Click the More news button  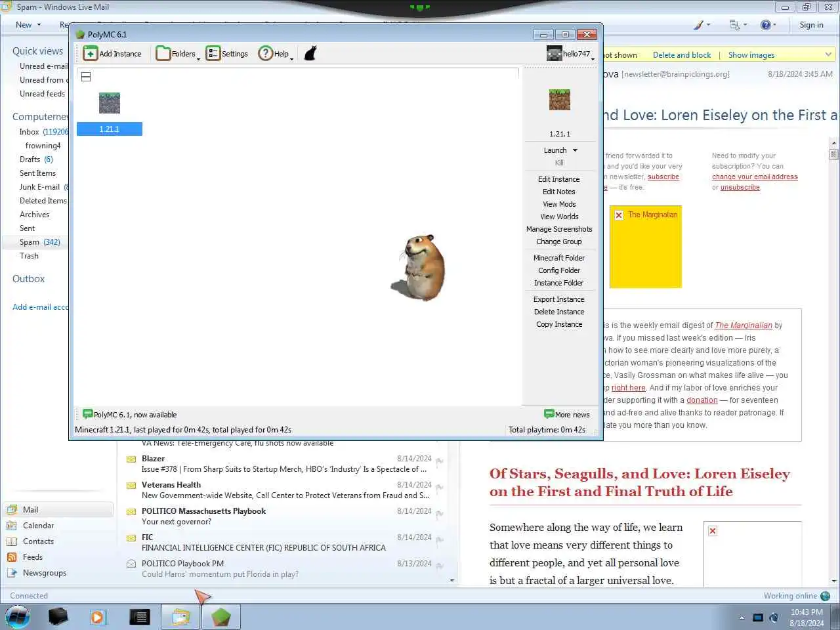(x=567, y=414)
